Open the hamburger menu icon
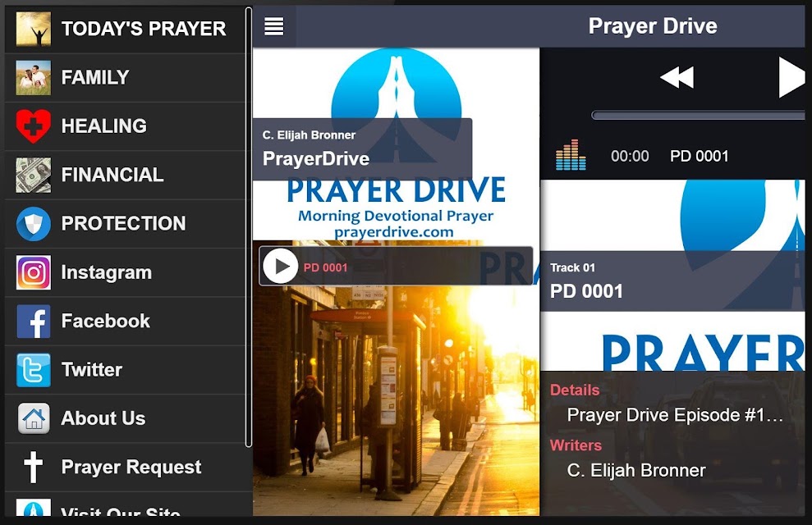The image size is (812, 525). pyautogui.click(x=273, y=26)
